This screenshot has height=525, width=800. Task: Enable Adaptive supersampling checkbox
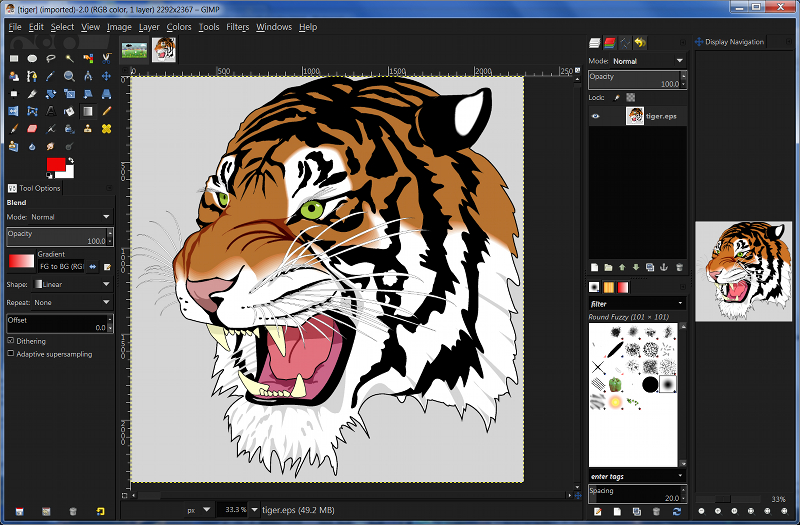click(11, 353)
